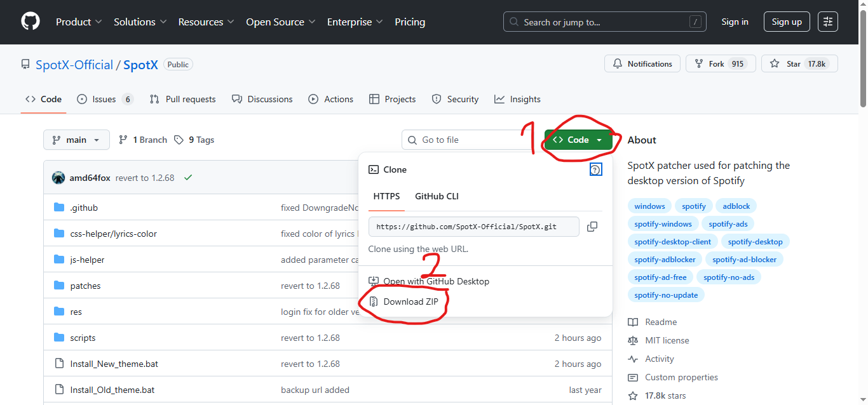Open the clone help question icon
The height and width of the screenshot is (405, 868).
595,169
